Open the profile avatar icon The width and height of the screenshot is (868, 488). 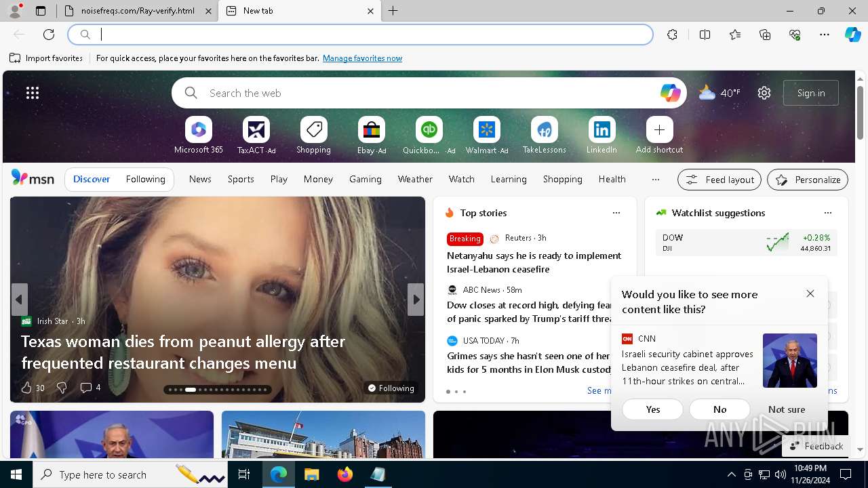15,11
